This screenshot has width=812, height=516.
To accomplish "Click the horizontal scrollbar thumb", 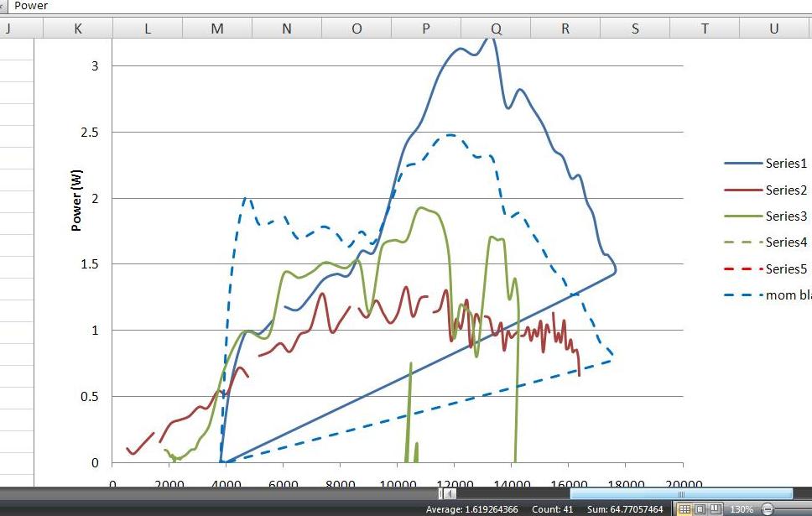I will 681,493.
